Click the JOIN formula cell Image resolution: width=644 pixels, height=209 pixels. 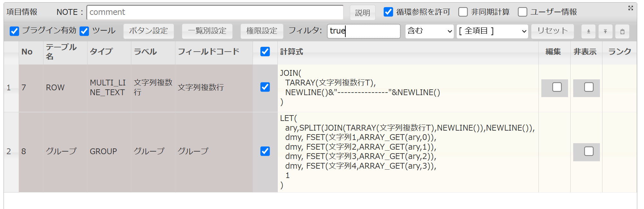(x=408, y=88)
